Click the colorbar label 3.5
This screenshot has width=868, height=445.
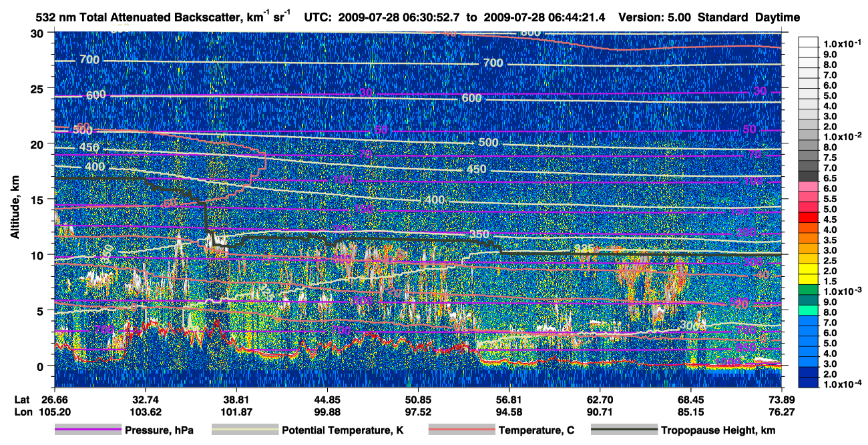pos(831,240)
